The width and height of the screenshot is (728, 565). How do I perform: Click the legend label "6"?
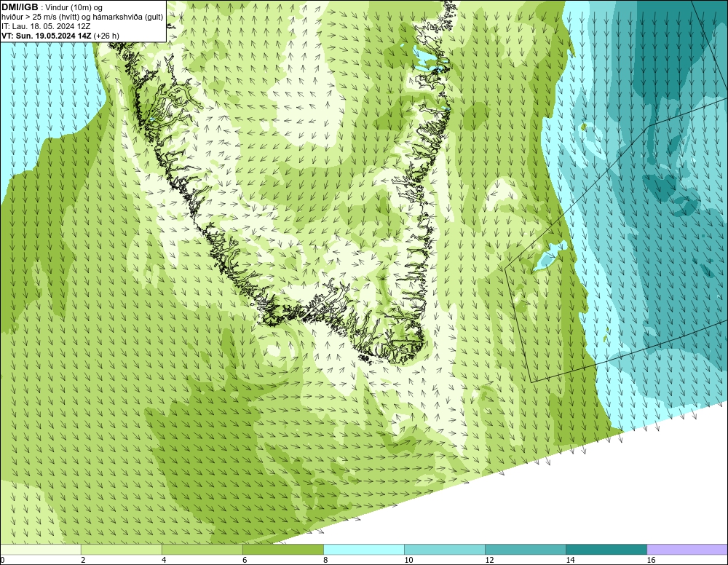[245, 561]
